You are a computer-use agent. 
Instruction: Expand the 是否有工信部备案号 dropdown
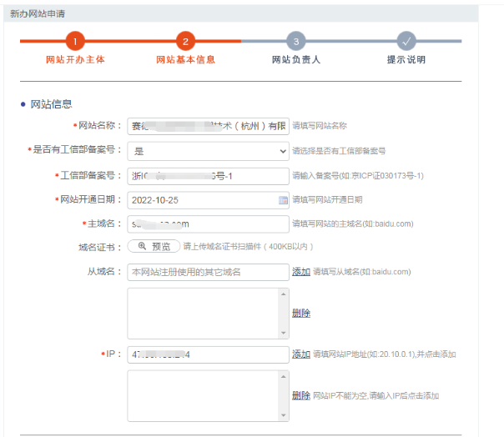click(x=208, y=151)
